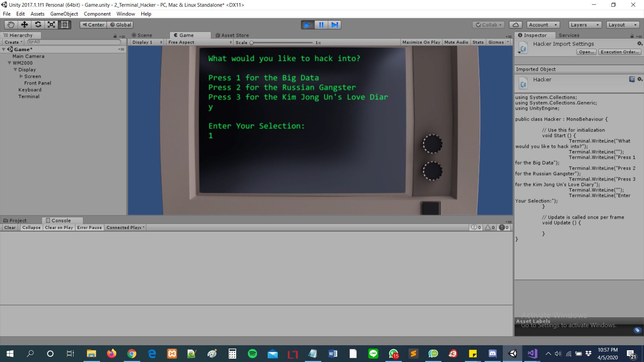Select the Hand tool in the toolbar
The height and width of the screenshot is (362, 644).
click(x=10, y=24)
